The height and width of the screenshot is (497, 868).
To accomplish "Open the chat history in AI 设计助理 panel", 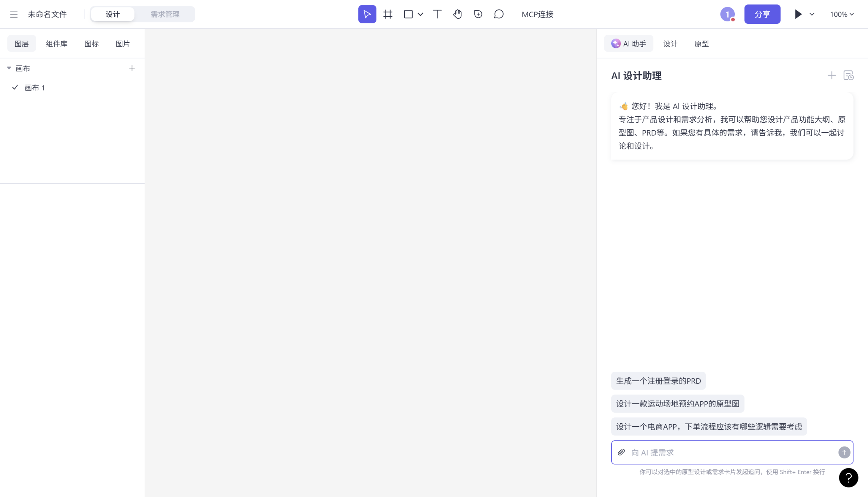I will tap(849, 75).
